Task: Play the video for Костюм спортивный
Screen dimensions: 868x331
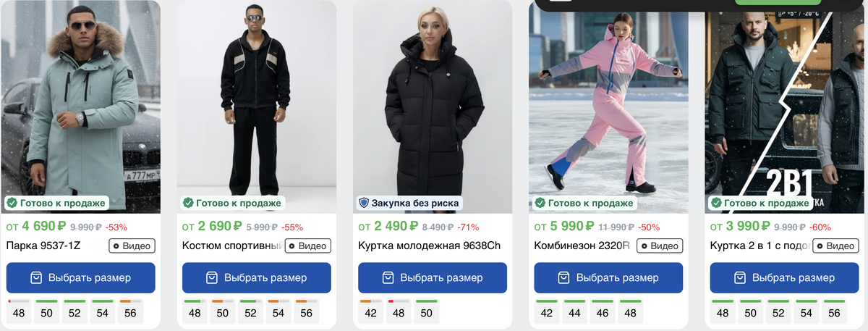Action: (x=307, y=246)
